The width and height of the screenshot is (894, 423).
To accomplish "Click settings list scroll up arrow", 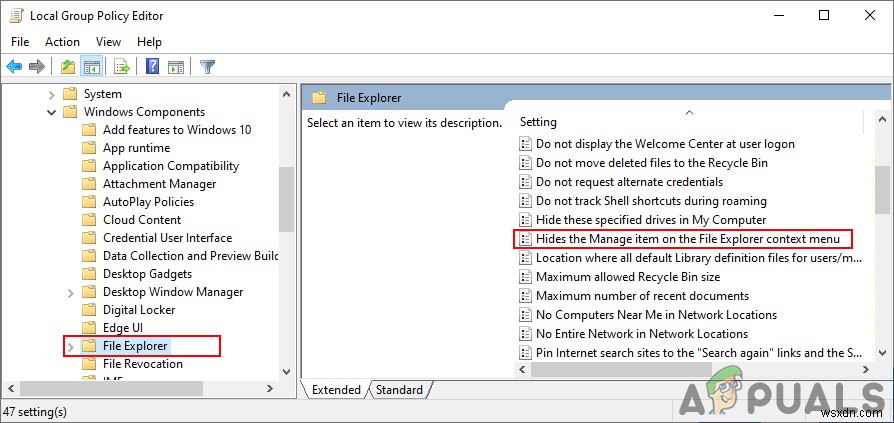I will [882, 120].
